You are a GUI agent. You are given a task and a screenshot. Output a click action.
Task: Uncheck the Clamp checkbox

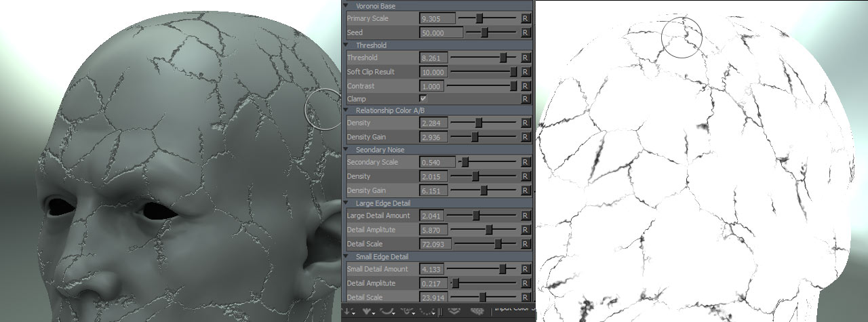click(x=424, y=98)
